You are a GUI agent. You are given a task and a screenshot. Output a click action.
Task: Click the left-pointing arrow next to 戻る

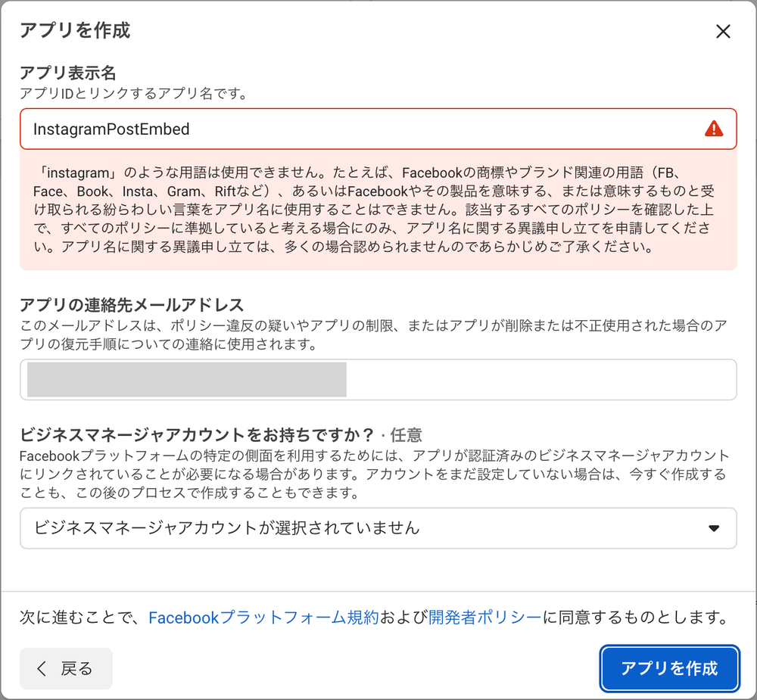40,668
